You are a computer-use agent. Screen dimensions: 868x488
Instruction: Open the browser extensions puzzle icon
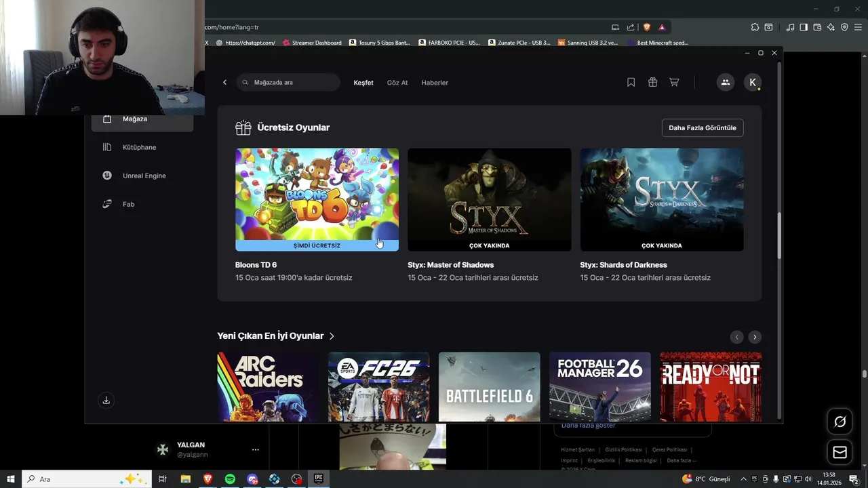[755, 27]
